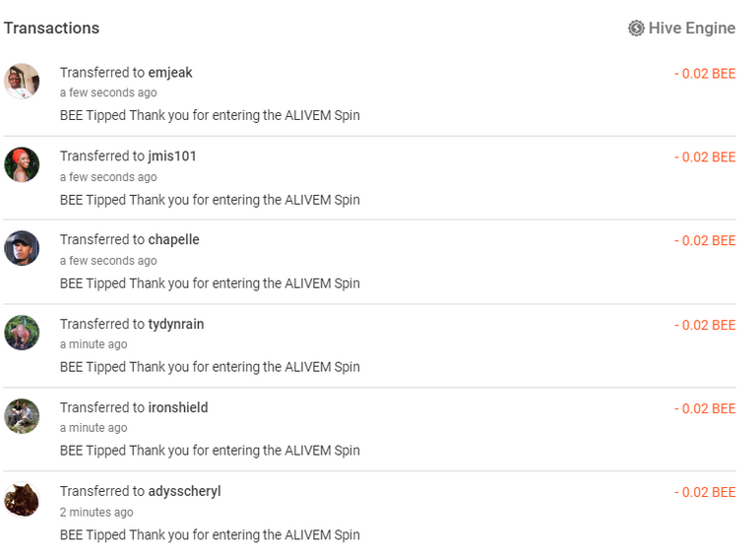Click the "2 minutes ago" timestamp
The width and height of the screenshot is (756, 555).
tap(96, 512)
